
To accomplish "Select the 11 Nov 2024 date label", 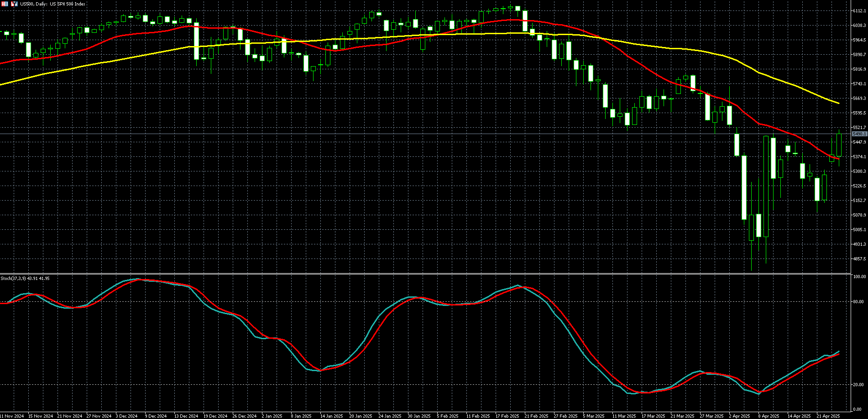I will click(12, 416).
